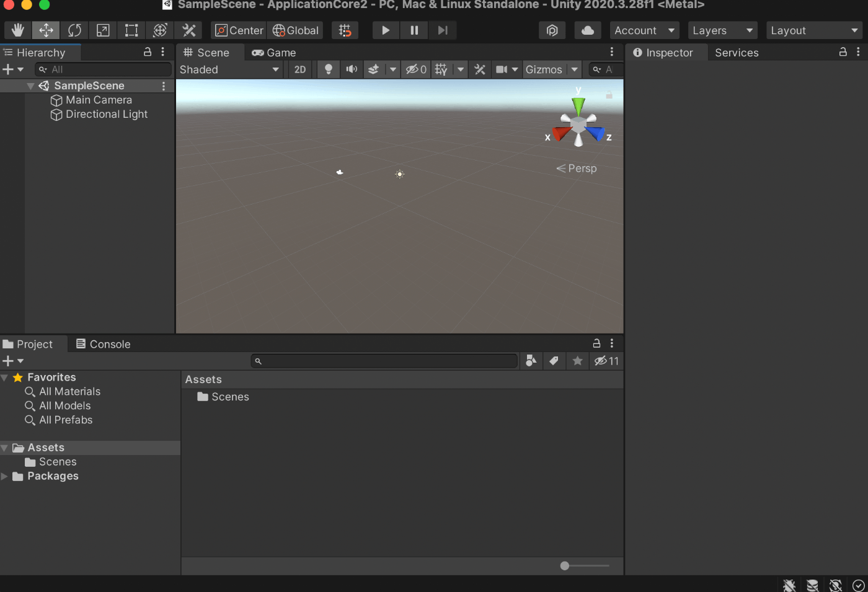Save Project search to favorites star
This screenshot has height=592, width=868.
click(578, 361)
